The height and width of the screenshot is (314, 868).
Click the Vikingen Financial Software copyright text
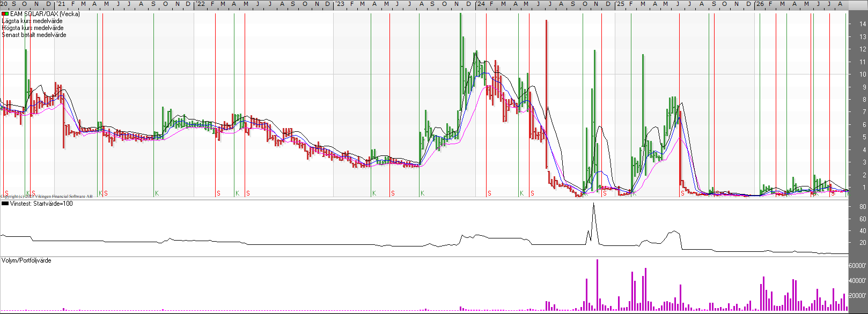click(x=47, y=197)
